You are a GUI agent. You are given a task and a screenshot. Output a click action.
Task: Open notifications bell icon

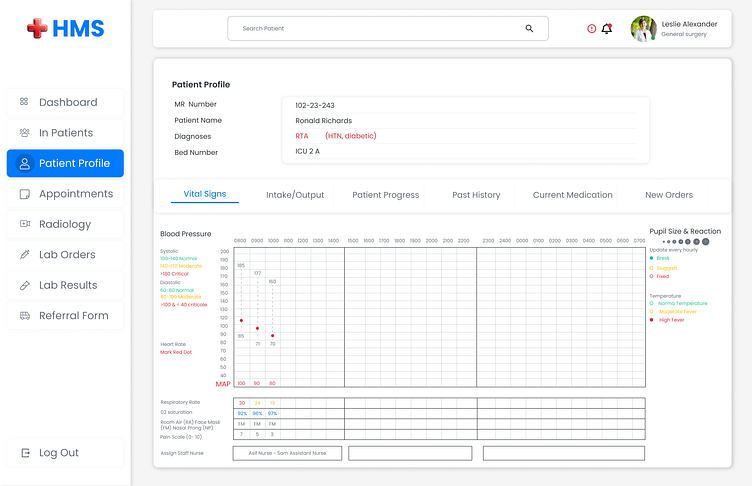point(607,29)
